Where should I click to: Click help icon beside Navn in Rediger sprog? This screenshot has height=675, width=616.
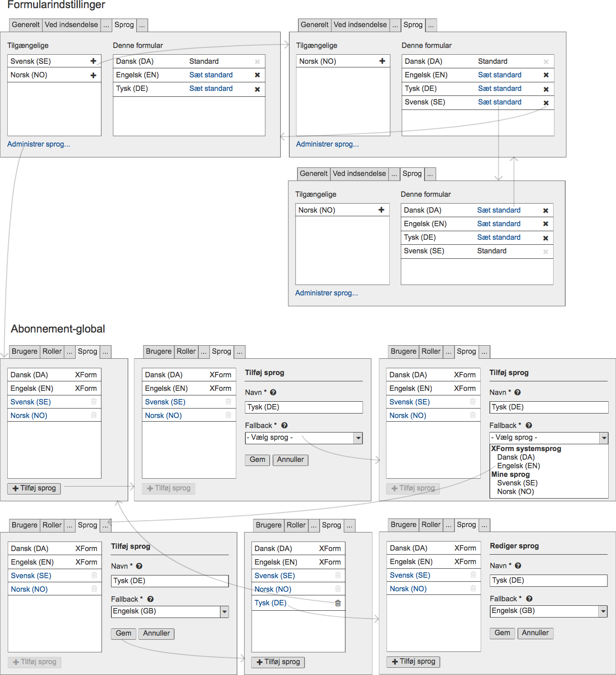click(518, 566)
